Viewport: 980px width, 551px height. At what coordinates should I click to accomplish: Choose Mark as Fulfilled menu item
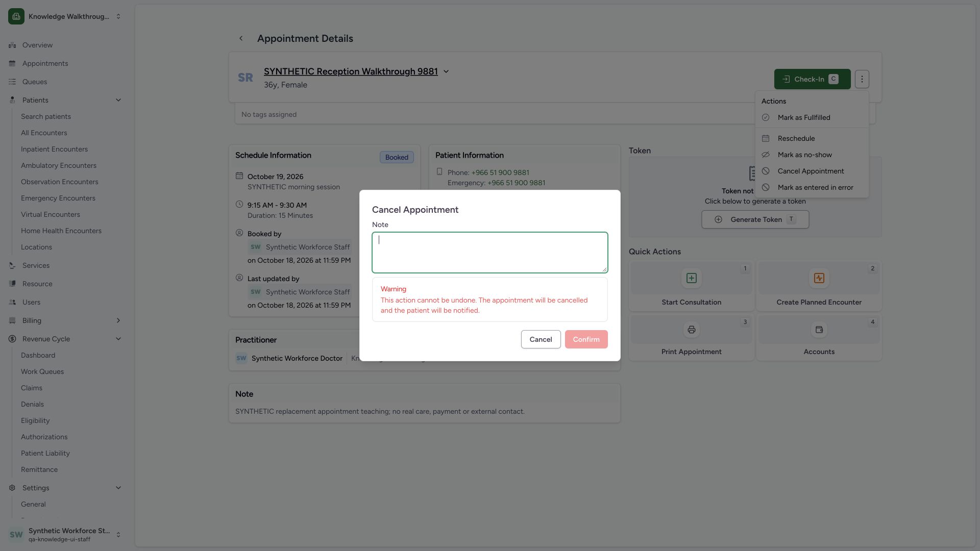812,117
